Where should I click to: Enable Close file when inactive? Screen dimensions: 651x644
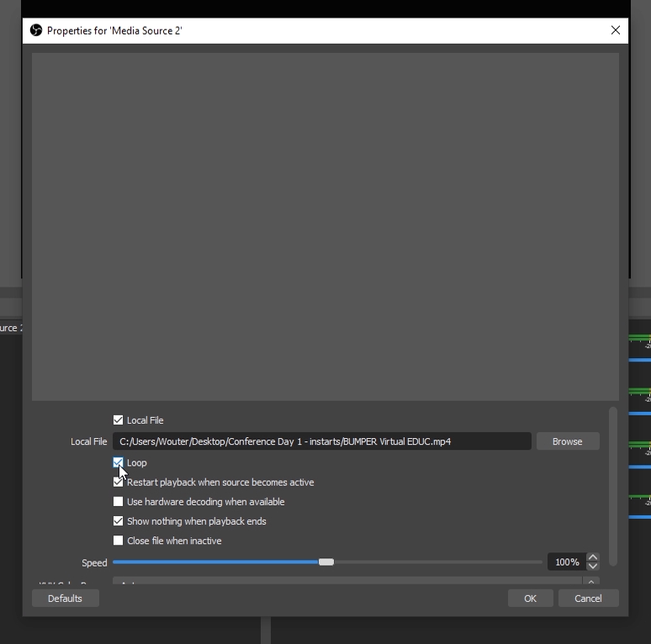pyautogui.click(x=119, y=541)
